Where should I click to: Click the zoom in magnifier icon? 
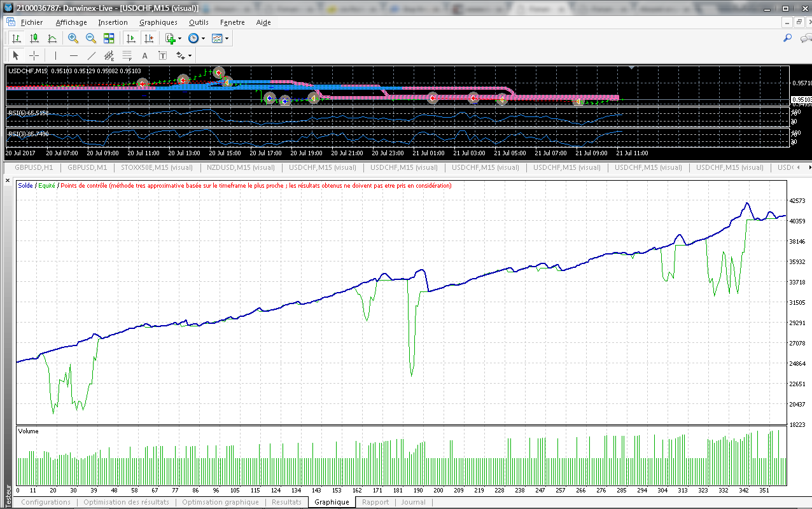[x=73, y=38]
